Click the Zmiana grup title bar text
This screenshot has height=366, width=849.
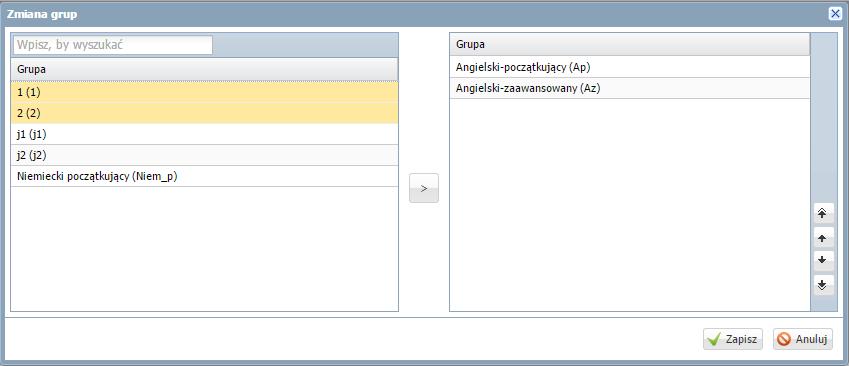pos(41,14)
